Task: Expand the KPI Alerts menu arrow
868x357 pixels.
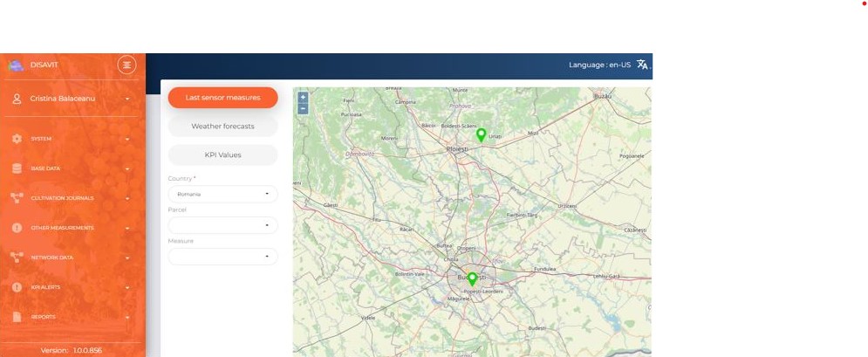Action: pos(128,288)
